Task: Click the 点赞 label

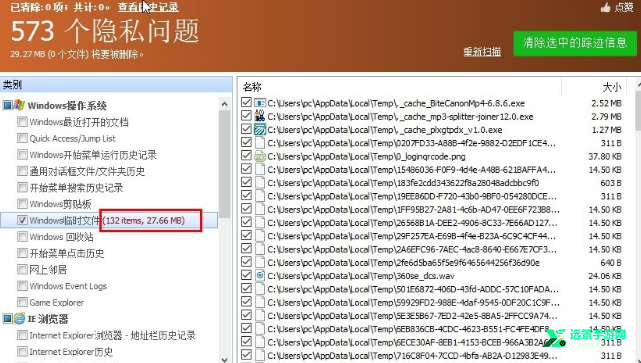Action: coord(624,7)
